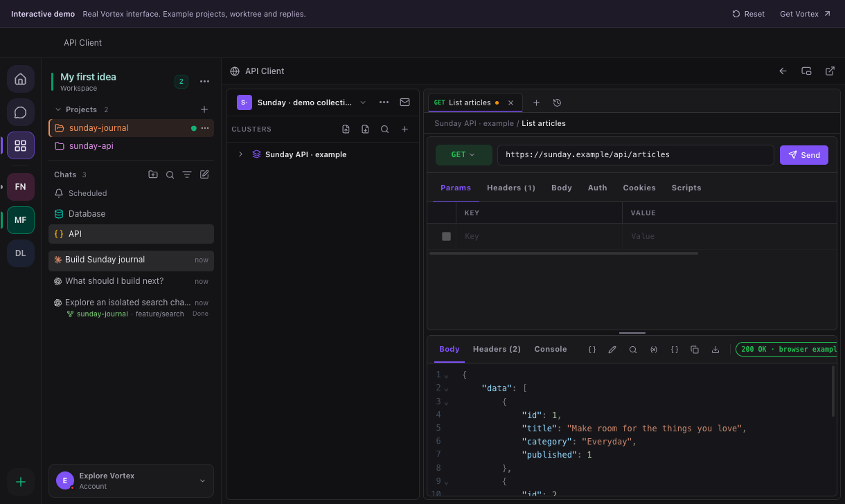The image size is (845, 504).
Task: Open a new request tab with the plus icon
Action: pos(536,102)
